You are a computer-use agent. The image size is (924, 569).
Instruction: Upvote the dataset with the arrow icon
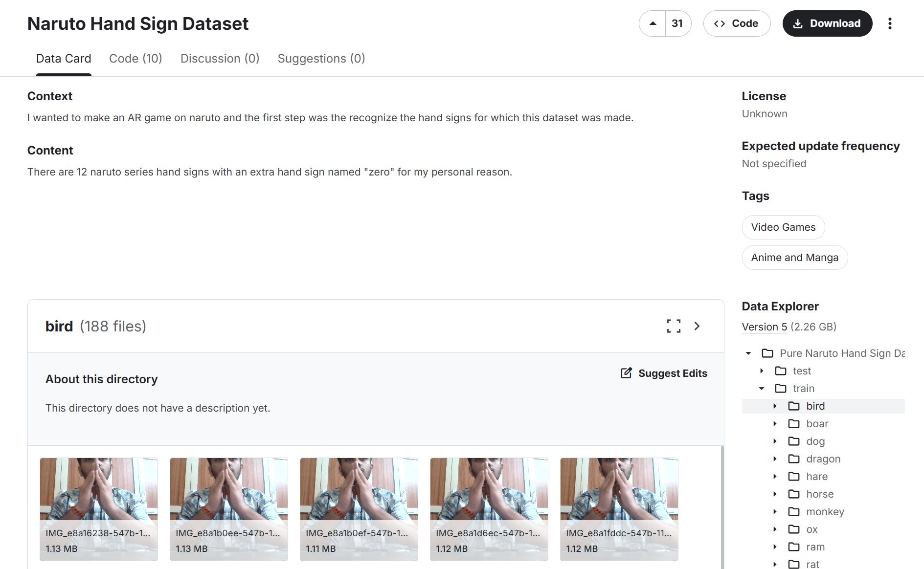[x=653, y=23]
